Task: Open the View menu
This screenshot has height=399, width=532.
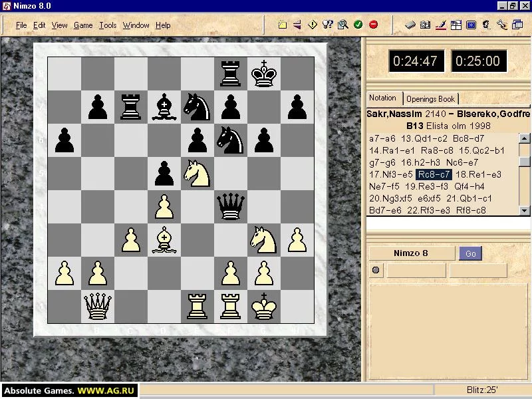Action: tap(60, 25)
